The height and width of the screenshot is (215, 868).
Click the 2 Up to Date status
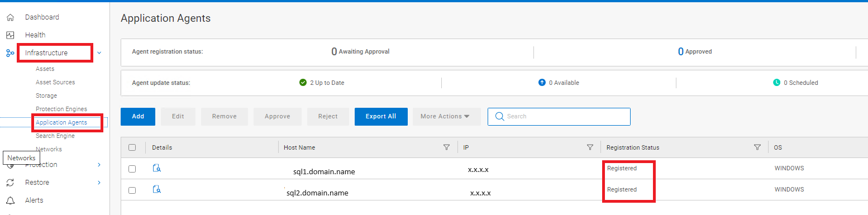click(x=322, y=83)
